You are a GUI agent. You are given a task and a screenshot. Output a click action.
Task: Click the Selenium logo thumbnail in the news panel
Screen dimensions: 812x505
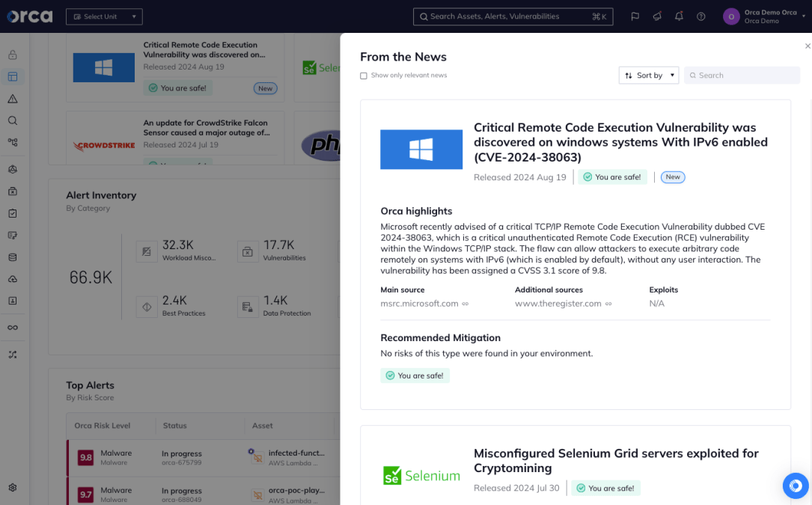pyautogui.click(x=421, y=476)
